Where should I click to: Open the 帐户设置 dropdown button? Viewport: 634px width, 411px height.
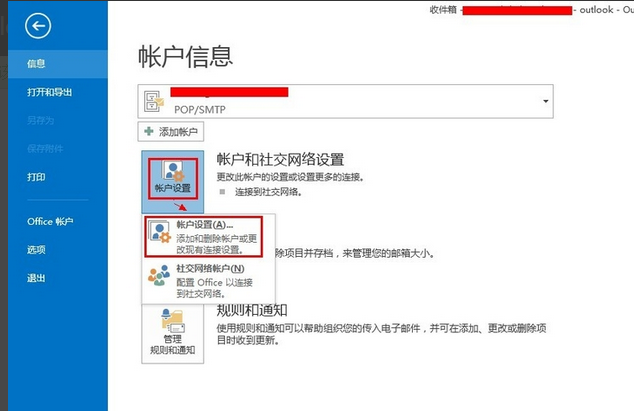pyautogui.click(x=173, y=182)
